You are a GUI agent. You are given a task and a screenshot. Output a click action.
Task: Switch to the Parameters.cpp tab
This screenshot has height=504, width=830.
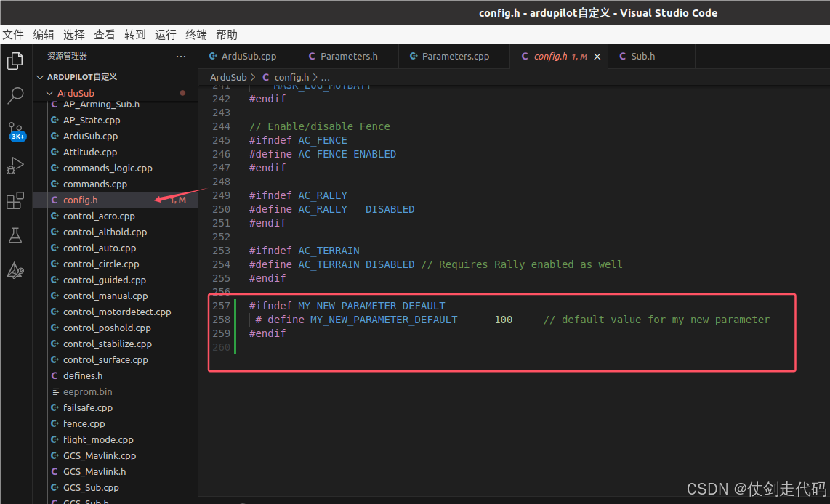click(454, 56)
